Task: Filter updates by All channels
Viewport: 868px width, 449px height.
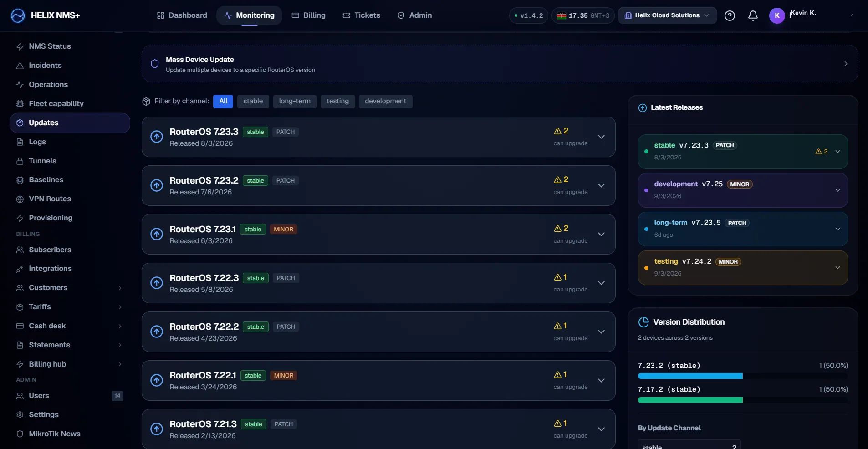Action: click(x=223, y=101)
